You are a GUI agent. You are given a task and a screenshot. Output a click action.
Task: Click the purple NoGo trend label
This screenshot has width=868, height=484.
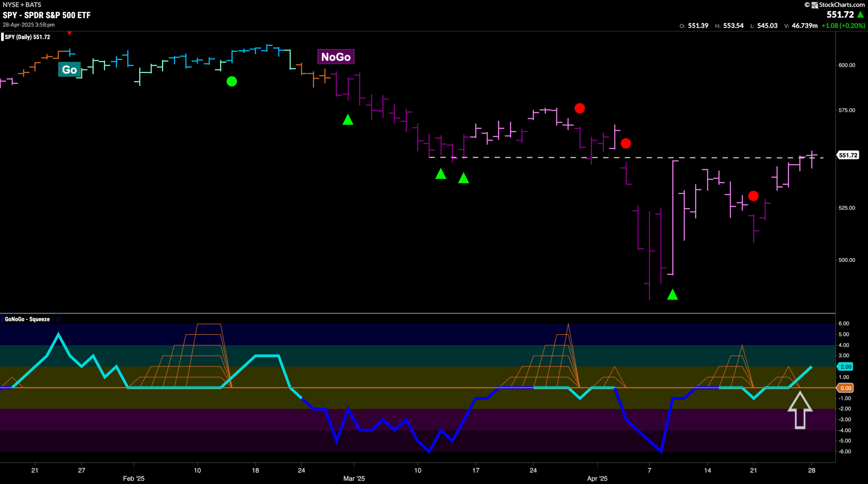(336, 57)
